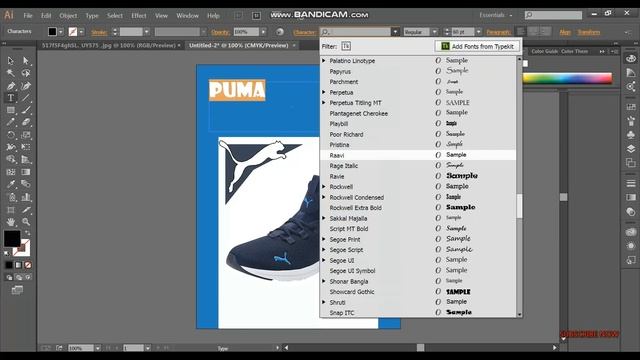Select the Artboard tool
Viewport: 640px width, 360px height.
click(11, 210)
